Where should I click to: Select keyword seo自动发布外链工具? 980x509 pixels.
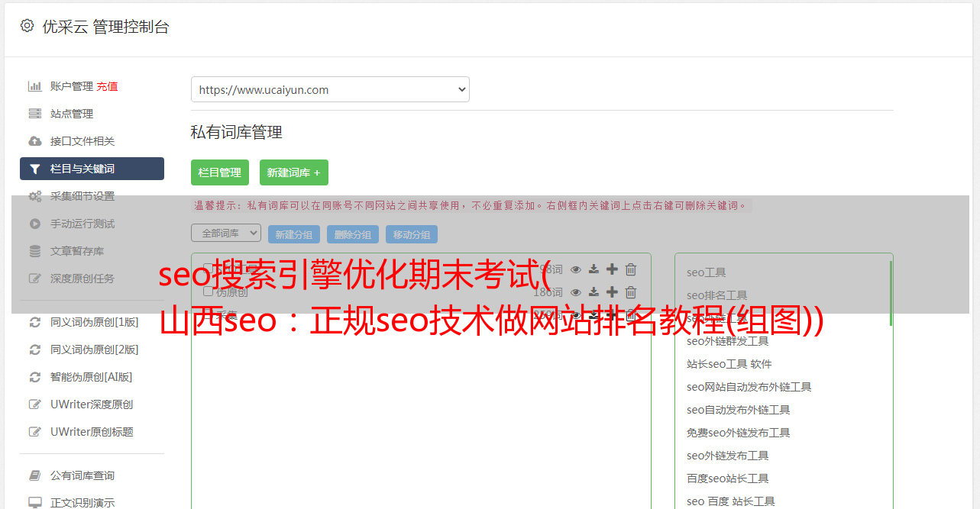point(739,410)
